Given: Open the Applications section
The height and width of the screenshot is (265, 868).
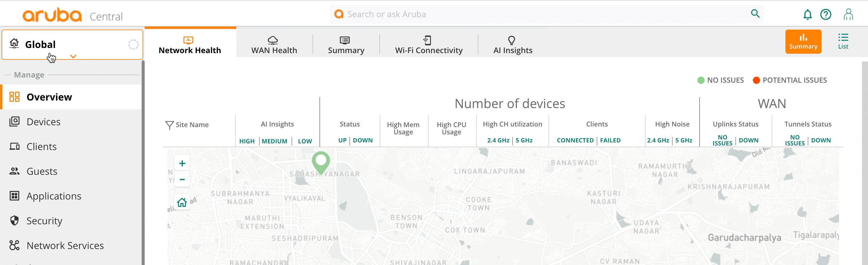Looking at the screenshot, I should pyautogui.click(x=71, y=196).
